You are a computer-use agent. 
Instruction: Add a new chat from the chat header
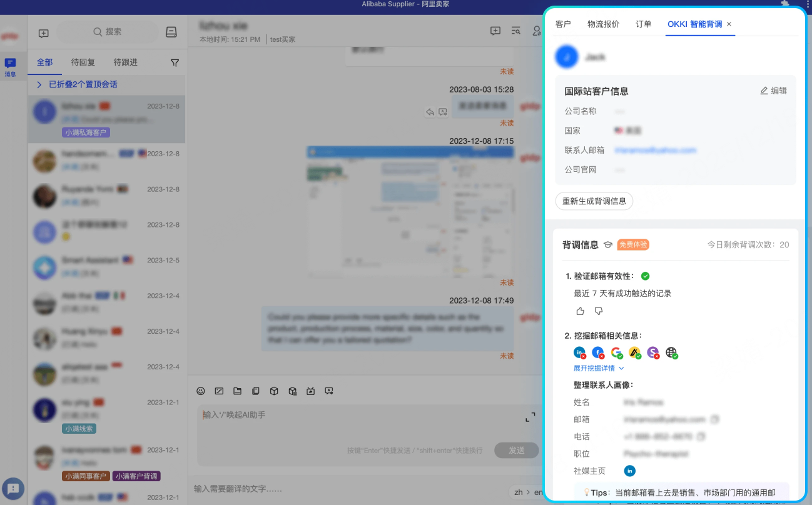pyautogui.click(x=495, y=31)
